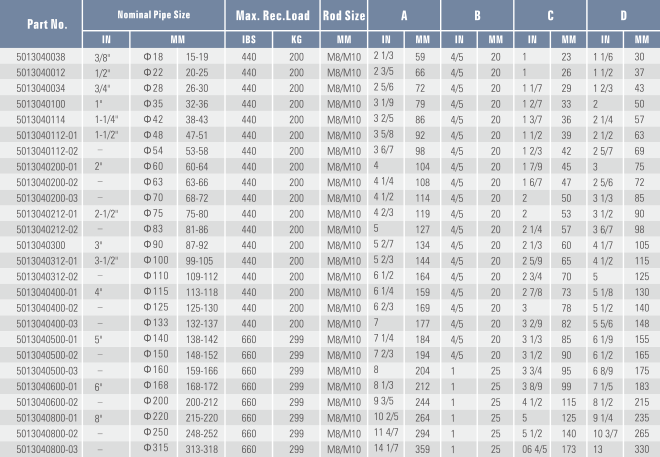Click part number 5013040300
Screen dimensions: 660x457
[41, 245]
